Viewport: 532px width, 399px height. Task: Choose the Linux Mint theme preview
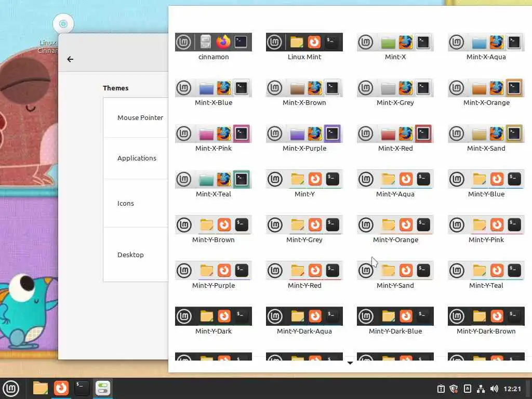(304, 47)
